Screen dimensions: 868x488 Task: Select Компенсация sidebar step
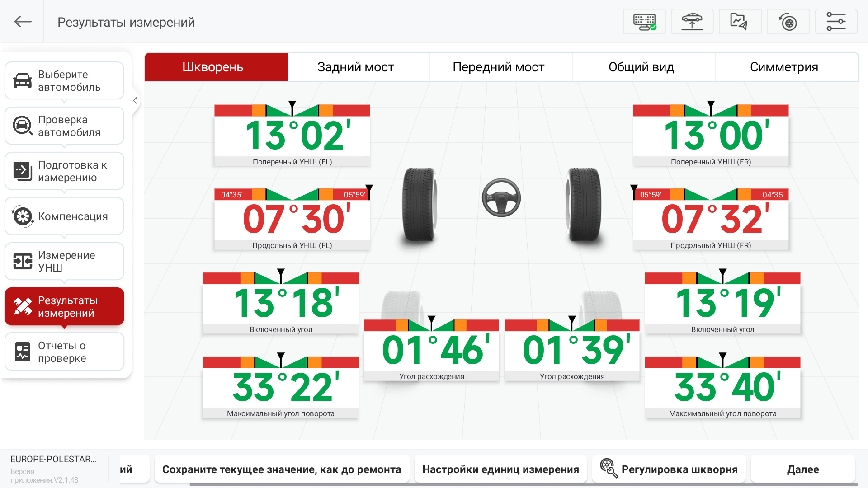point(64,216)
